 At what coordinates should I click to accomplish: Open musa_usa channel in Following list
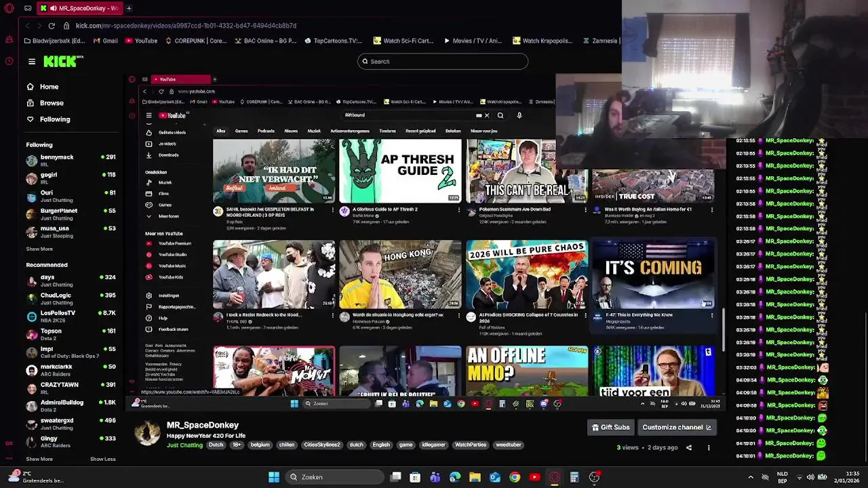71,232
